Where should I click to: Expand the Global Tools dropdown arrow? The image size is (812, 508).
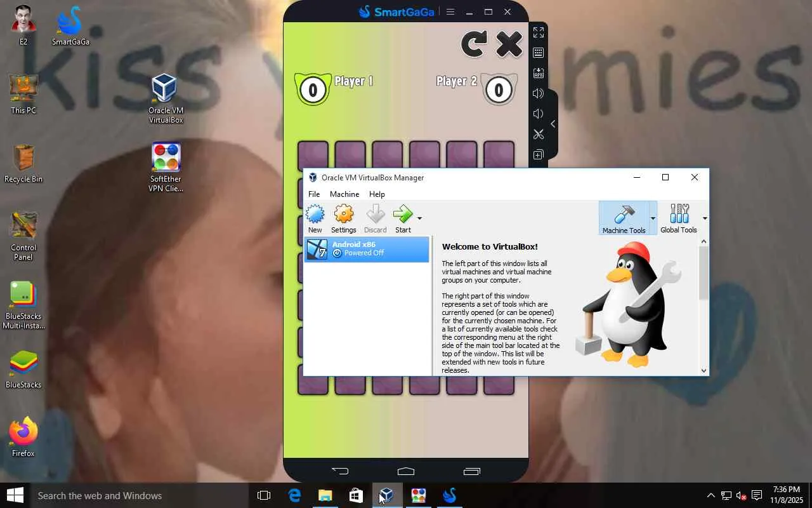pos(705,218)
